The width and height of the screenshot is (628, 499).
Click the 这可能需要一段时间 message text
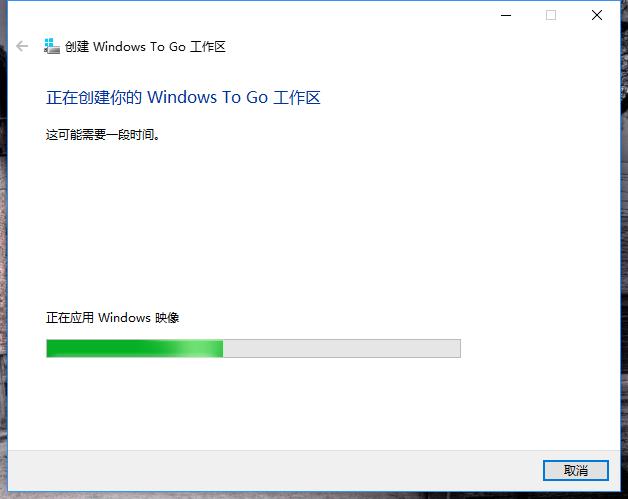[x=103, y=135]
